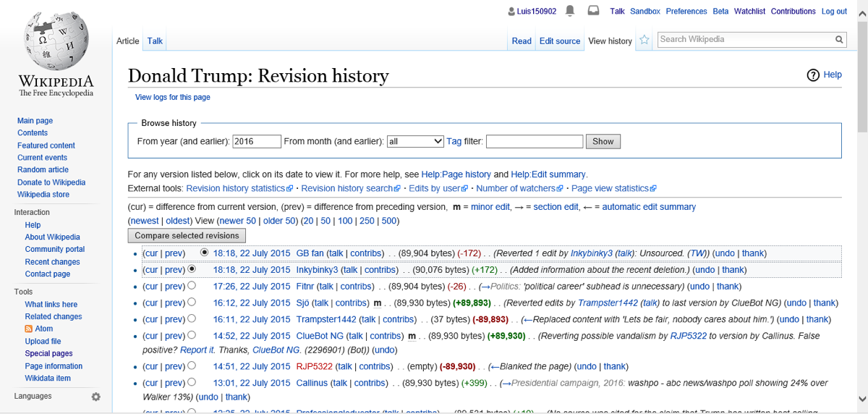This screenshot has width=868, height=414.
Task: Click the Tag link beside filter
Action: point(454,141)
